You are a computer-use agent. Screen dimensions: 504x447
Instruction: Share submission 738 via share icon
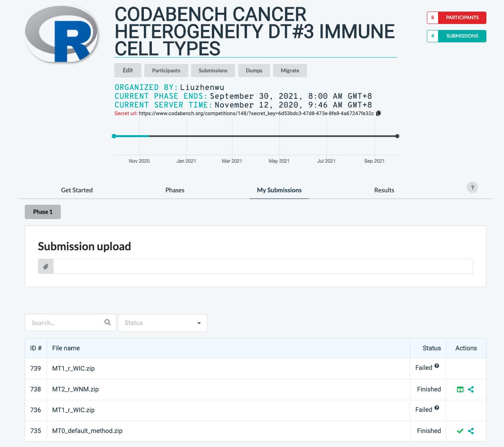click(x=471, y=389)
